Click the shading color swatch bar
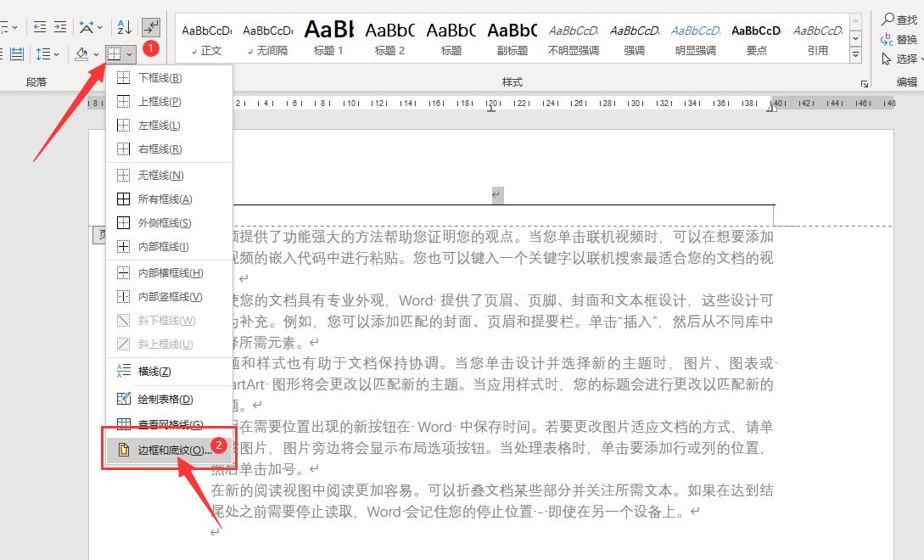924x560 pixels. [x=81, y=59]
